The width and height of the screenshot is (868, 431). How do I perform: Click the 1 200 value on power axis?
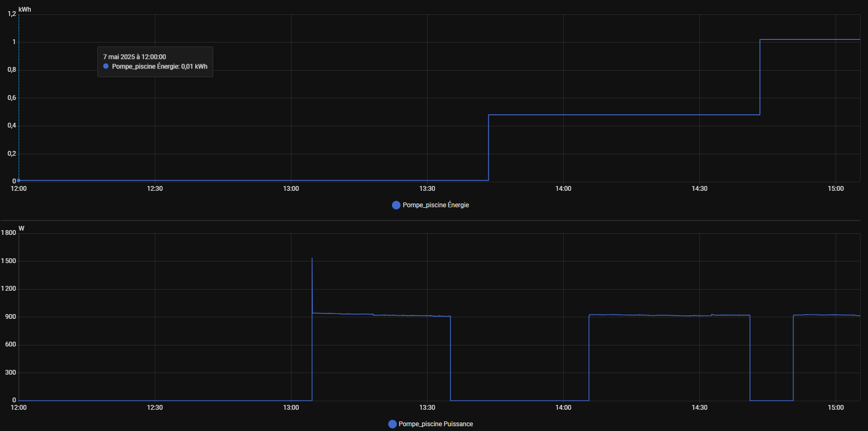9,289
